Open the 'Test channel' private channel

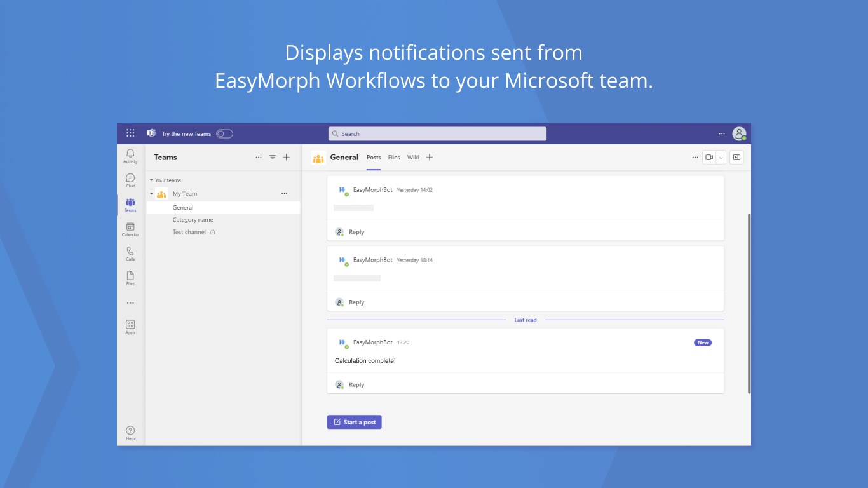(189, 232)
